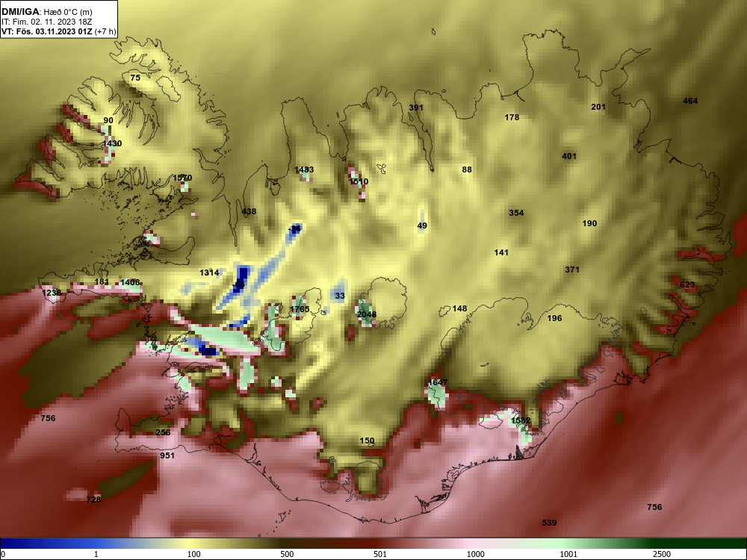
Task: Click the map value 438
Action: pyautogui.click(x=249, y=211)
